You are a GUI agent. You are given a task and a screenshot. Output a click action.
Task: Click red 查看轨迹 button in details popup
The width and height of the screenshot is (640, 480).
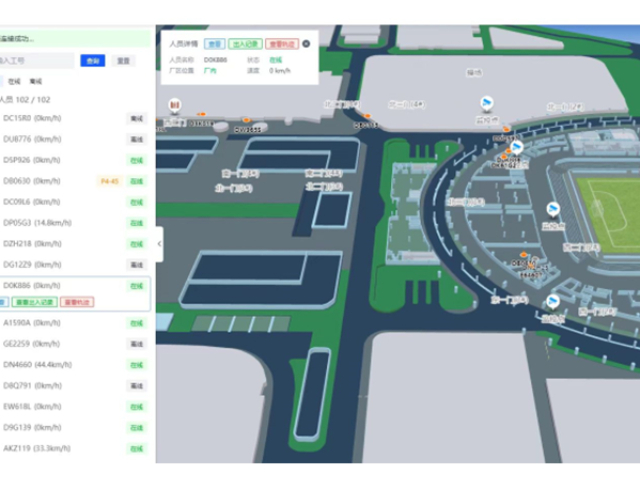tap(281, 44)
